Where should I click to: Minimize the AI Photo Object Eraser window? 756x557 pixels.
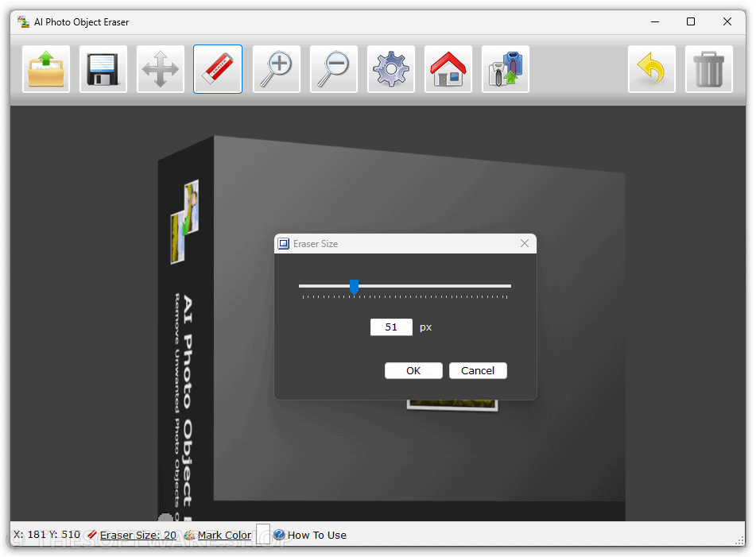[x=655, y=21]
